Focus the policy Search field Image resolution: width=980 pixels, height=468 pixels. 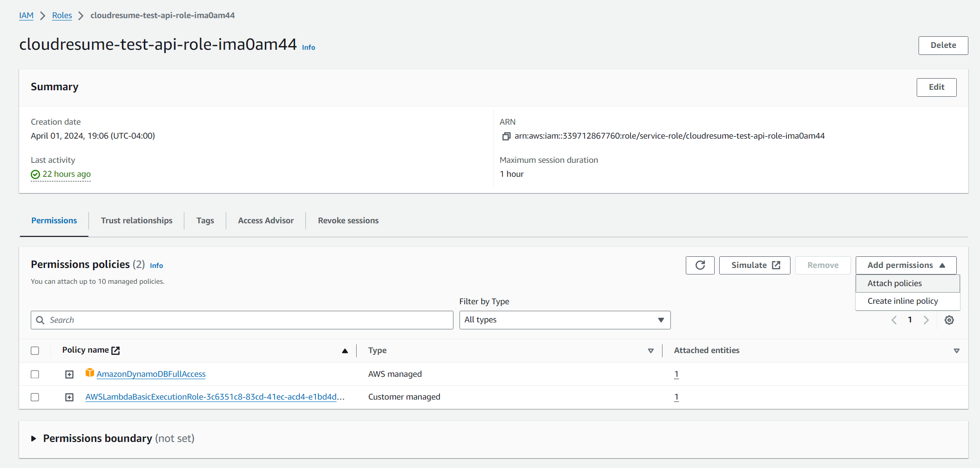[242, 320]
